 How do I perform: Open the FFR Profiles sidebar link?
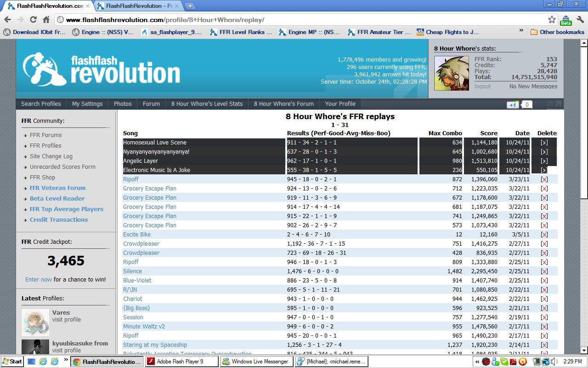point(45,146)
